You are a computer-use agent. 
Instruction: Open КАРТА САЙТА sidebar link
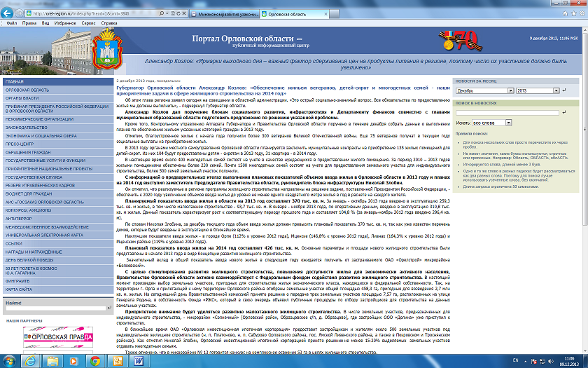(x=58, y=289)
